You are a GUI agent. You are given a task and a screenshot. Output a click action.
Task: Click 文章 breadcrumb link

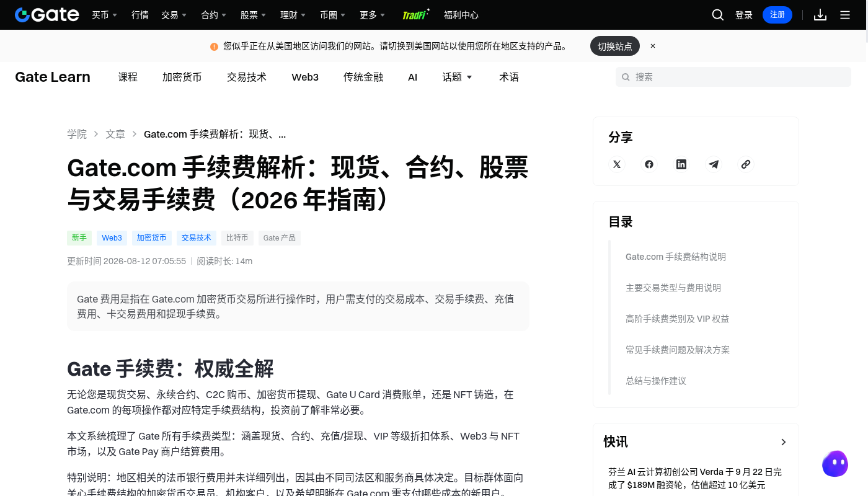point(115,134)
